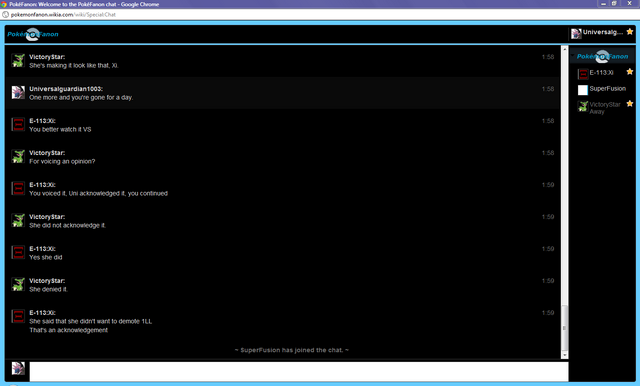This screenshot has height=386, width=640.
Task: Open the Universalguardian1003 username menu in the header
Action: (603, 32)
